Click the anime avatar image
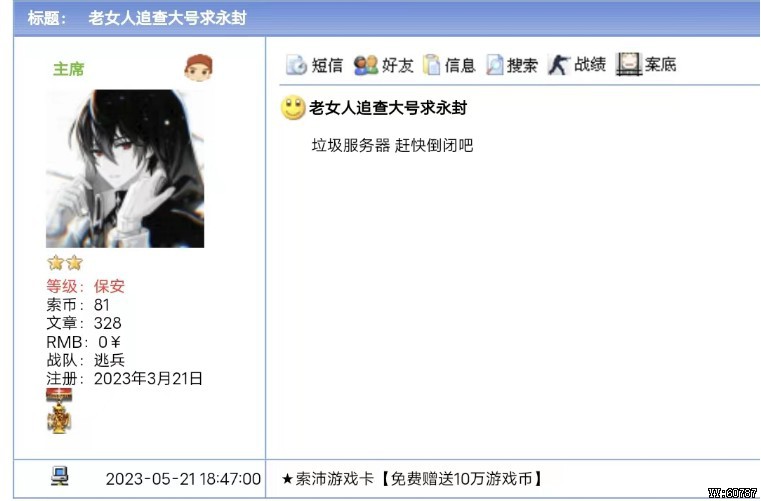Viewport: 761px width, 501px height. pyautogui.click(x=125, y=168)
